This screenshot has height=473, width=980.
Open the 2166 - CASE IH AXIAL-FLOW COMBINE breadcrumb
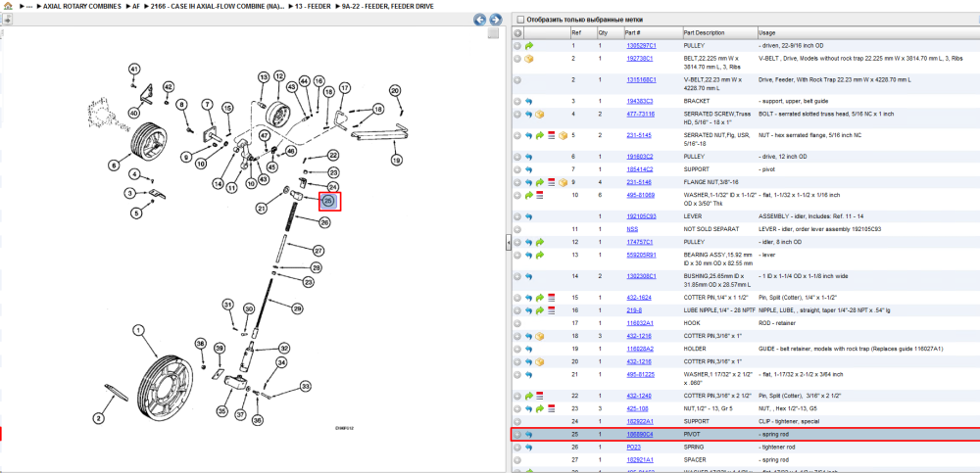[218, 6]
